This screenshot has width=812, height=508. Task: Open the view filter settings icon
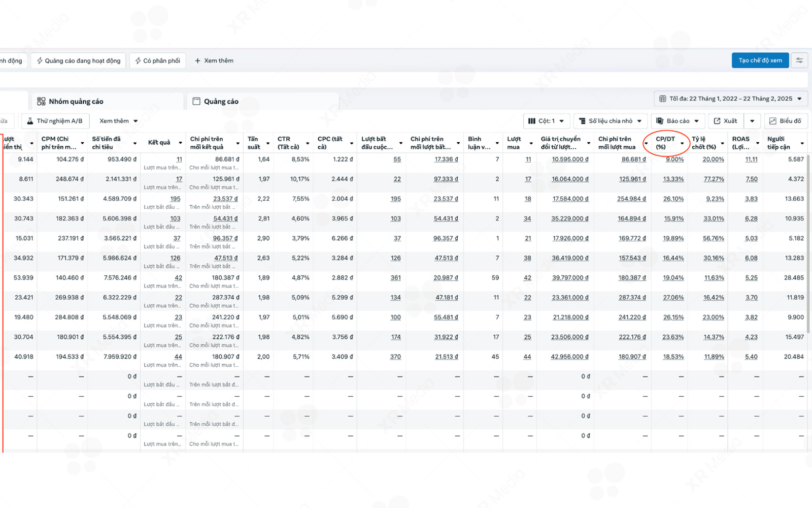point(799,60)
